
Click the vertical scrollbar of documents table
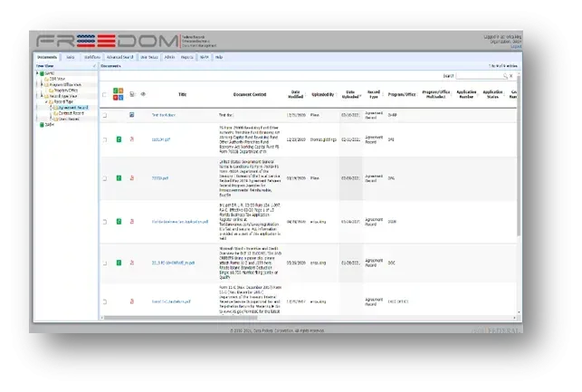pos(519,156)
